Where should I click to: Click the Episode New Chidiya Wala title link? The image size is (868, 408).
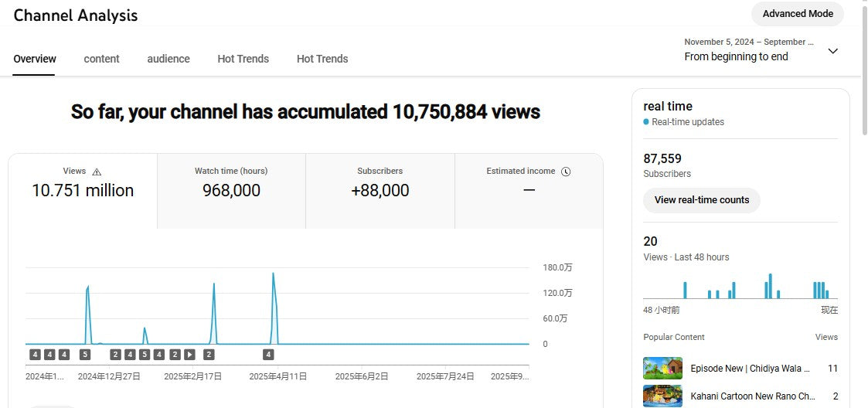750,369
